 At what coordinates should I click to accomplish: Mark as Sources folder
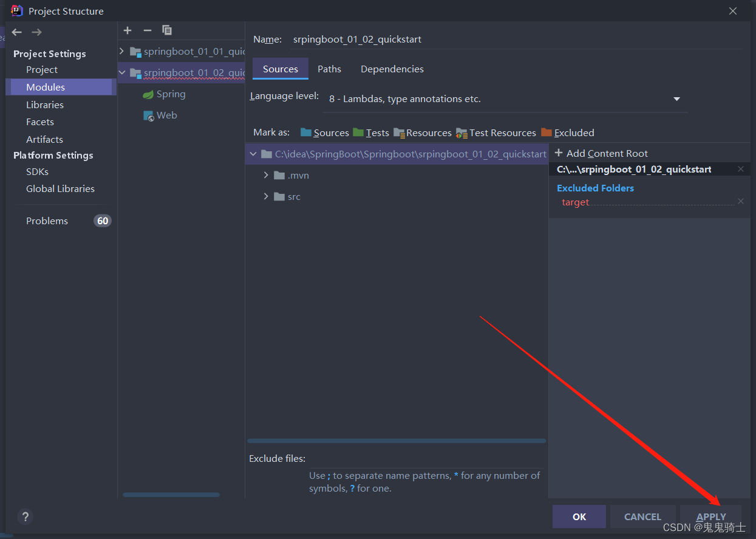[x=325, y=132]
